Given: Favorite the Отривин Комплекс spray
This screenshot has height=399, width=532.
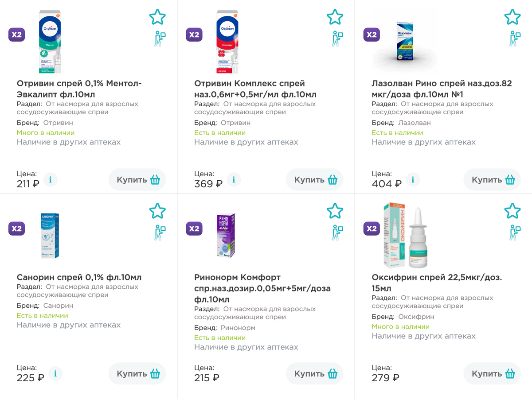Looking at the screenshot, I should [335, 17].
